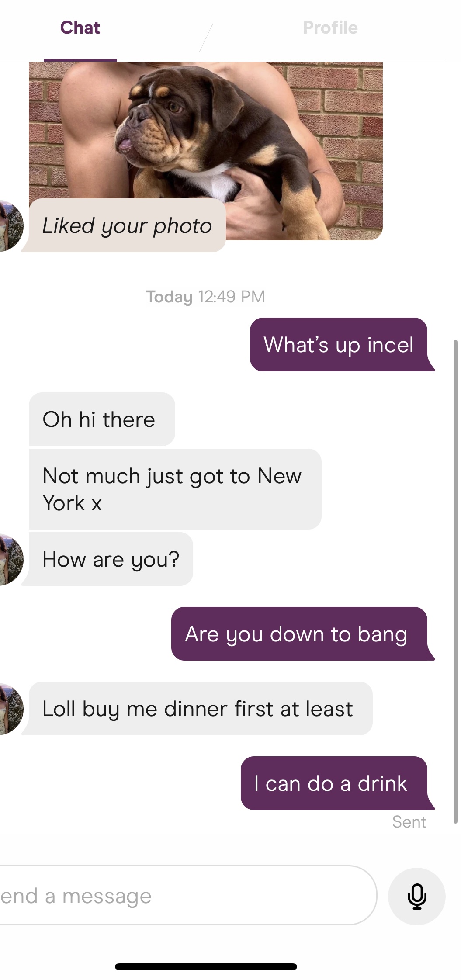Tap the home indicator bar at bottom
Screen dimensions: 461x980
(x=206, y=966)
